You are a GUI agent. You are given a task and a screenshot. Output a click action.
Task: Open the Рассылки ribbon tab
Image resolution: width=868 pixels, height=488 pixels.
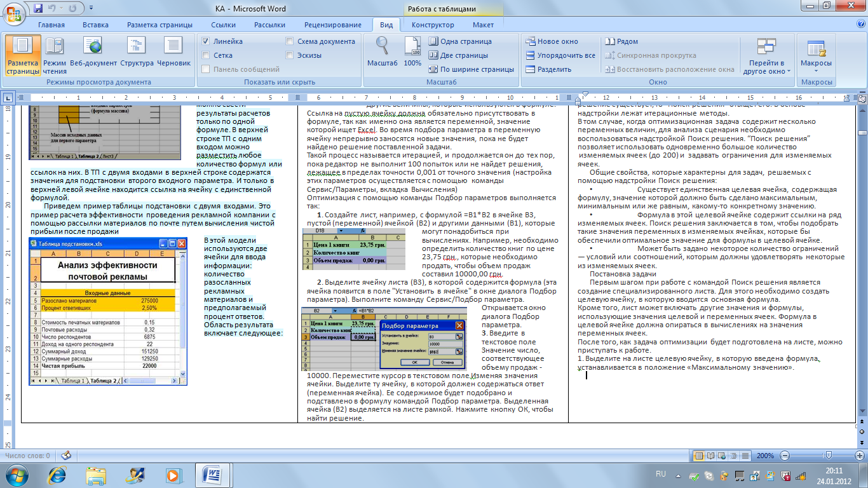[269, 25]
